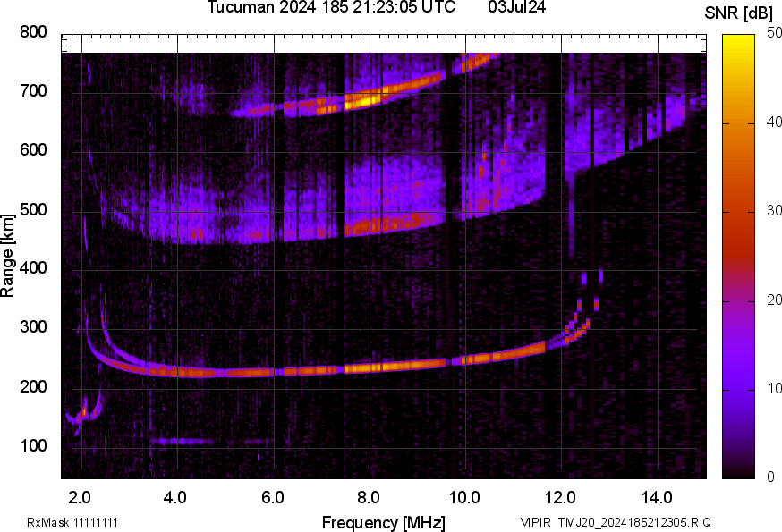The height and width of the screenshot is (532, 782).
Task: Click the 'RxMask 11111111' text
Action: click(x=72, y=522)
